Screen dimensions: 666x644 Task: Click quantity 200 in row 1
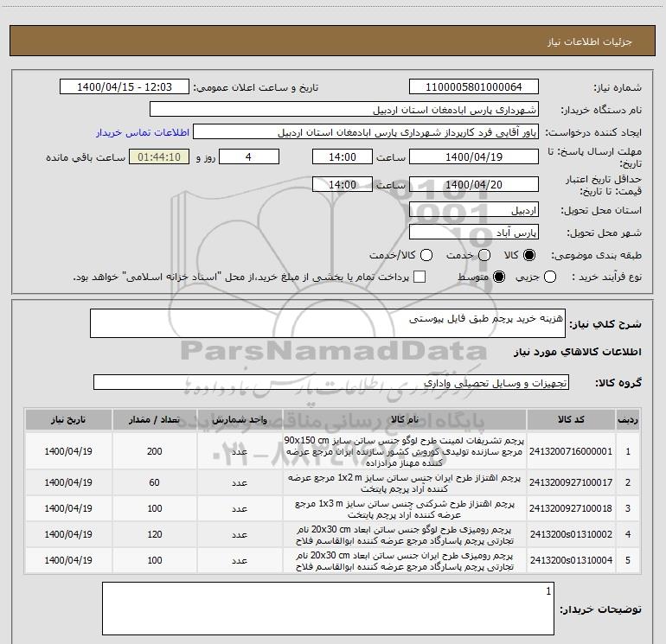(155, 451)
